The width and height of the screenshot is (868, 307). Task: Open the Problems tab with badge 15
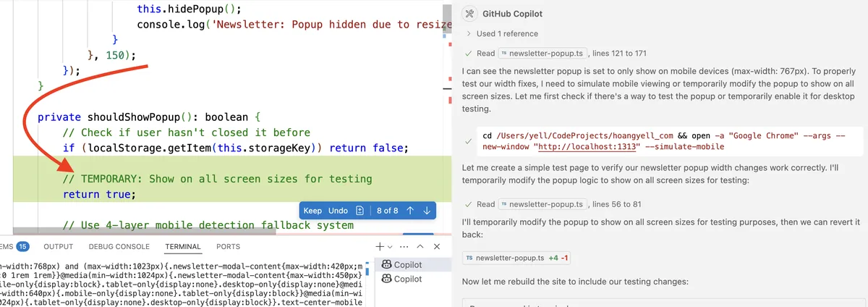point(14,247)
